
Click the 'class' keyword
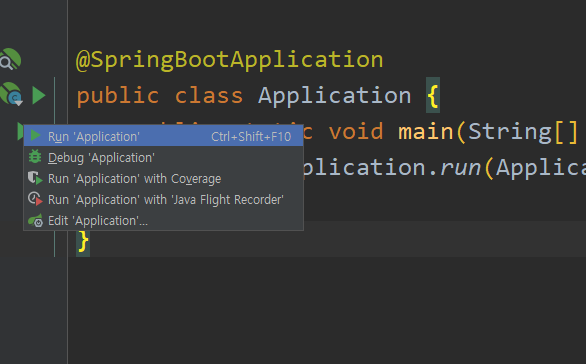[209, 96]
